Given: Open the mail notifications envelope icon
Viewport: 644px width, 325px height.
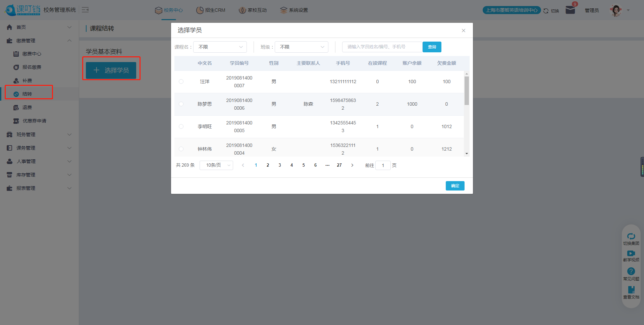Looking at the screenshot, I should (570, 10).
